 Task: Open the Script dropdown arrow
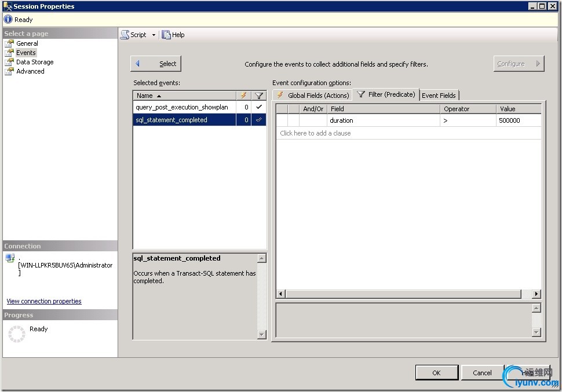point(154,35)
